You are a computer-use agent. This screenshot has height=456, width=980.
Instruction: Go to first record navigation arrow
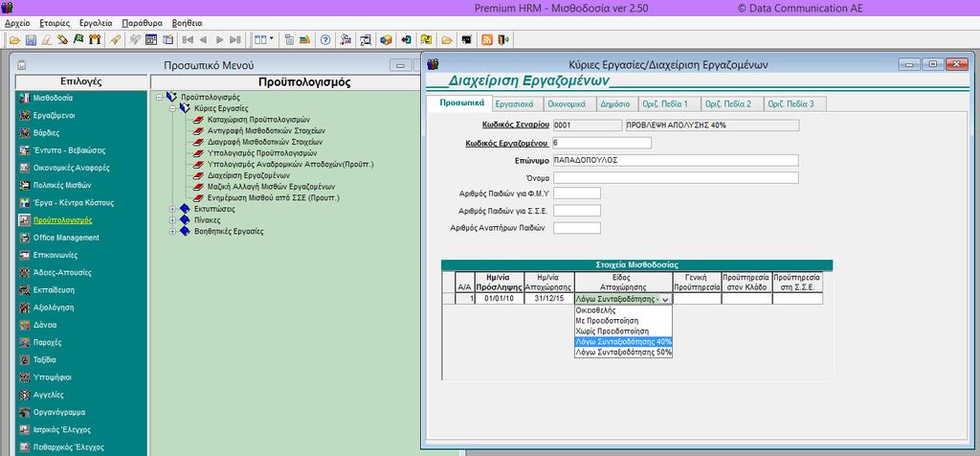coord(189,39)
